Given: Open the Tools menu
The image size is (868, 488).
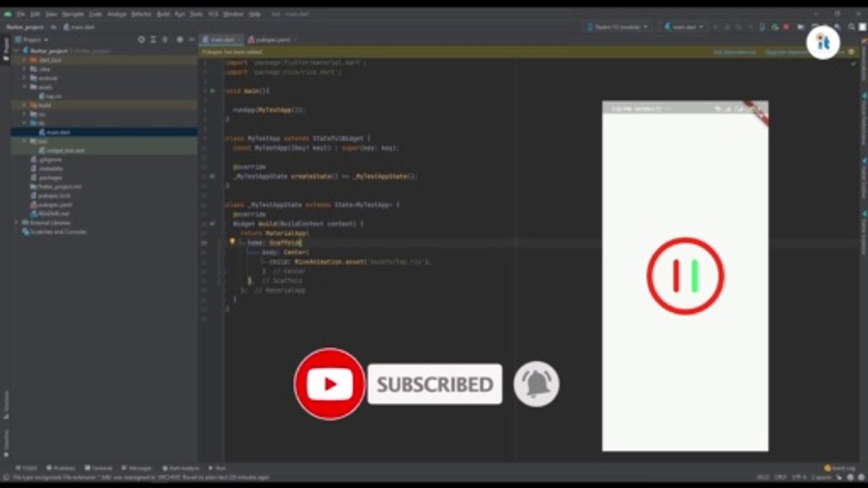Looking at the screenshot, I should (x=196, y=14).
